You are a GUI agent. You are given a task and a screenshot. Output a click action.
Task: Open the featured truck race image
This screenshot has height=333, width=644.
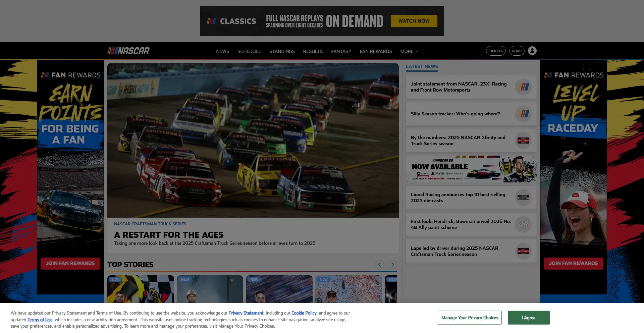pyautogui.click(x=253, y=140)
